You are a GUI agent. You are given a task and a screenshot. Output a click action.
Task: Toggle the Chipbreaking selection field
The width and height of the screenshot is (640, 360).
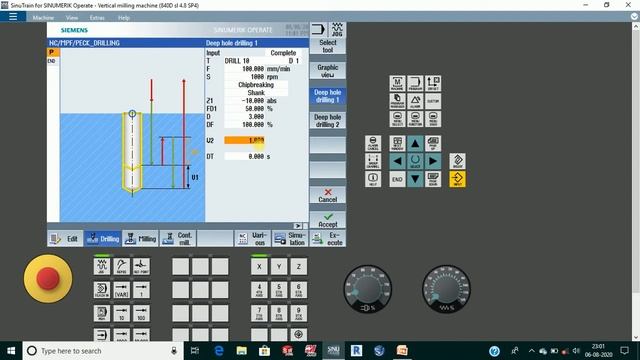click(x=256, y=85)
